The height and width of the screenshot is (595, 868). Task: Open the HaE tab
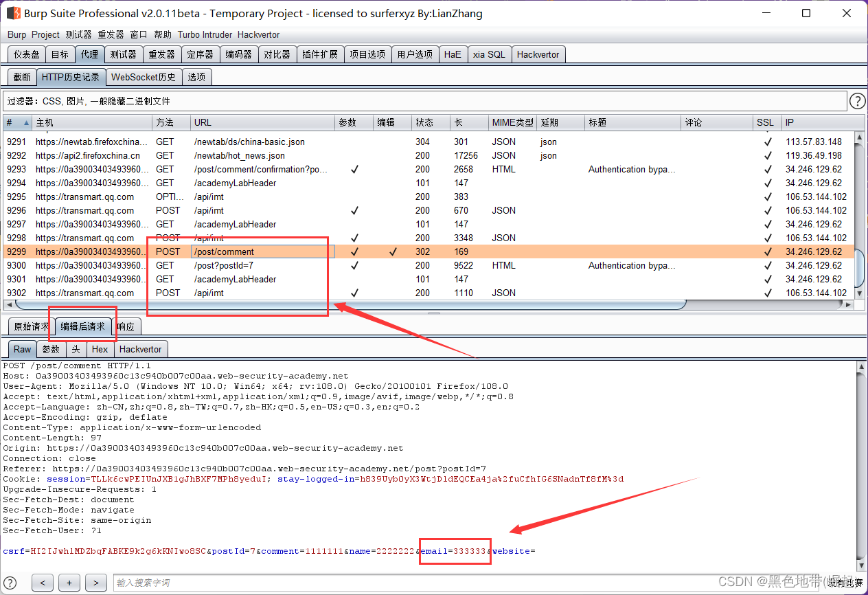453,54
